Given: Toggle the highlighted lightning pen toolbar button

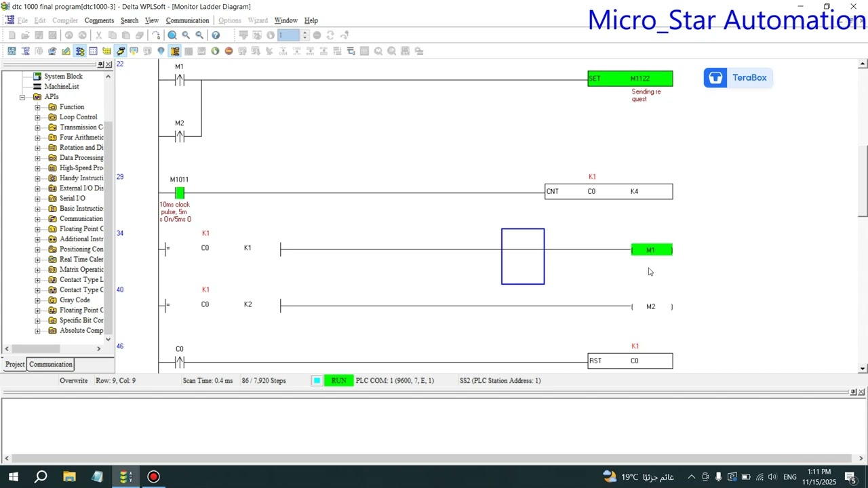Looking at the screenshot, I should click(120, 51).
